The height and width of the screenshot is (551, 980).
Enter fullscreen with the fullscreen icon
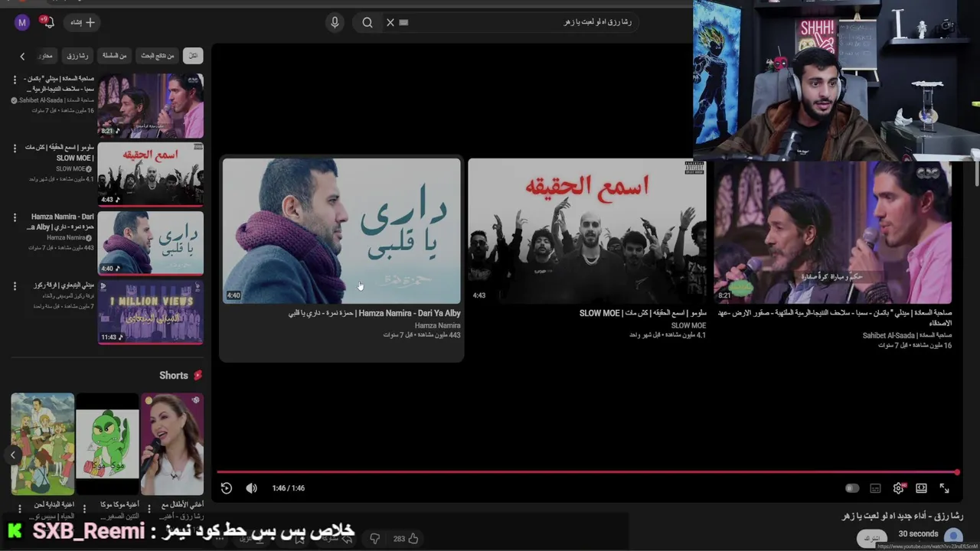944,488
